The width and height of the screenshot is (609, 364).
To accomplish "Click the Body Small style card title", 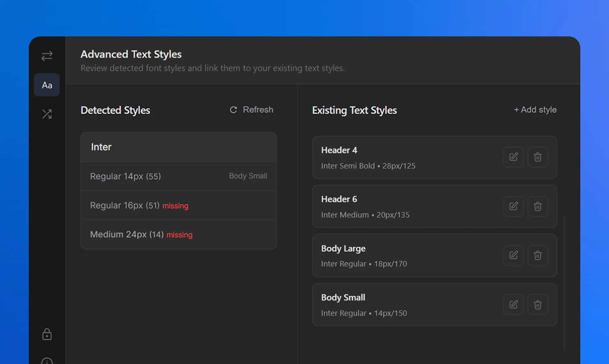I will point(343,298).
